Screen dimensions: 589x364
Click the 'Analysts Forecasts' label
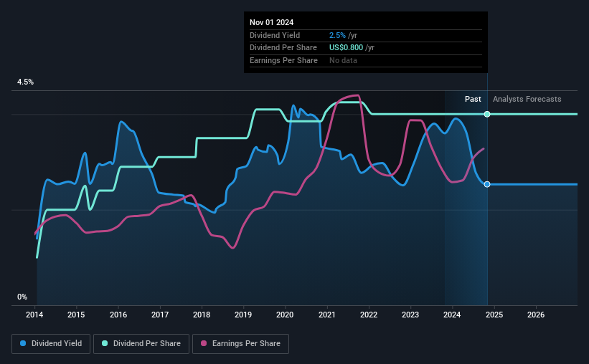[x=527, y=99]
